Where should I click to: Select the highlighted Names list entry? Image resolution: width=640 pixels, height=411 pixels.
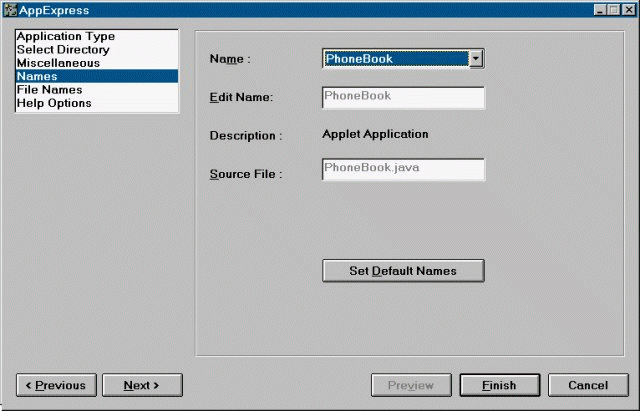click(x=37, y=76)
